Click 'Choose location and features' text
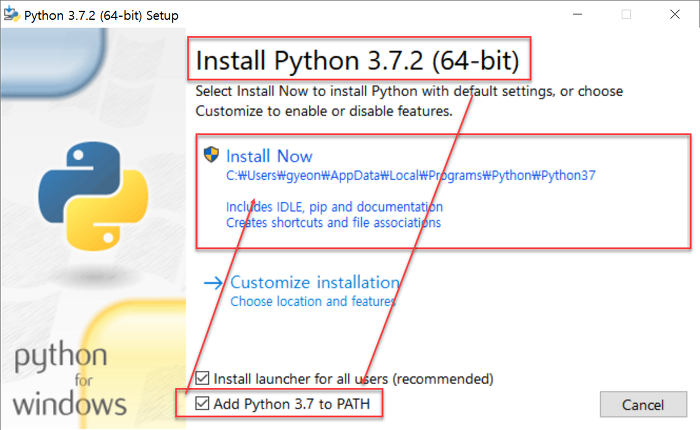 pyautogui.click(x=313, y=301)
